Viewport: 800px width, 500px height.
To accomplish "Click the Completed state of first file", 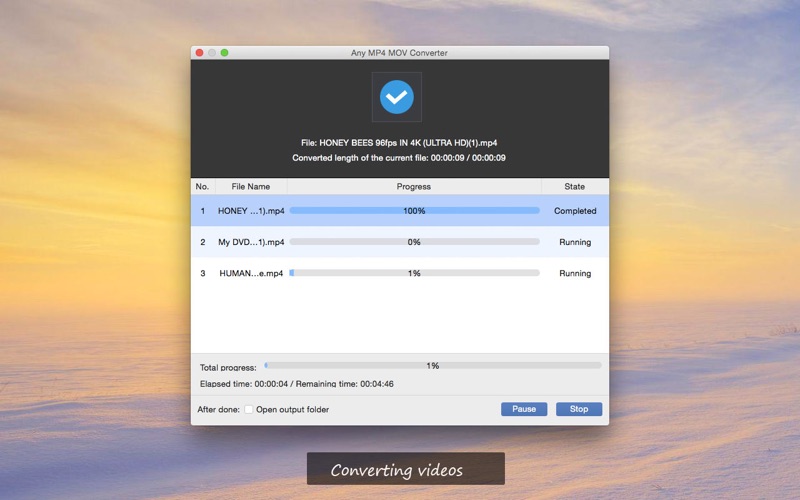I will (574, 211).
